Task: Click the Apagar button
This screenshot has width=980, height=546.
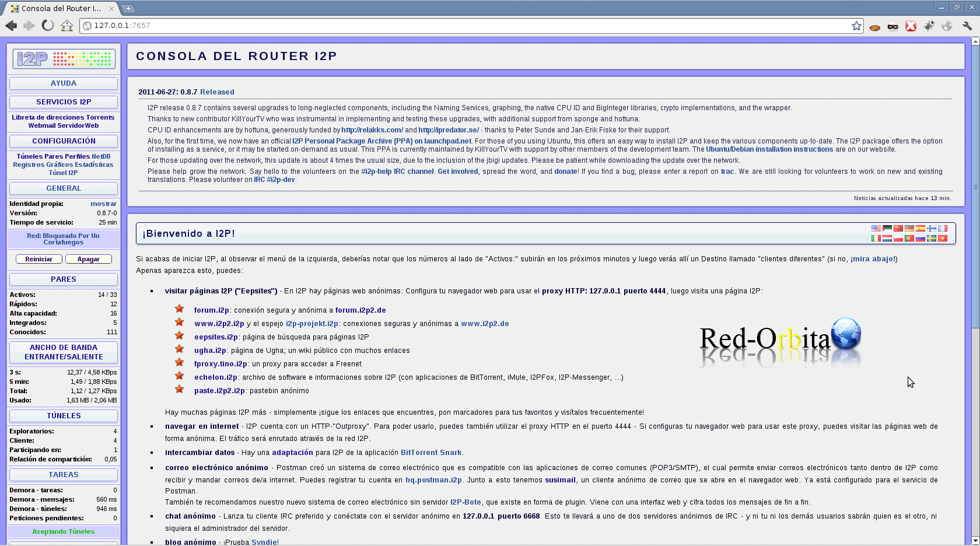Action: [88, 259]
